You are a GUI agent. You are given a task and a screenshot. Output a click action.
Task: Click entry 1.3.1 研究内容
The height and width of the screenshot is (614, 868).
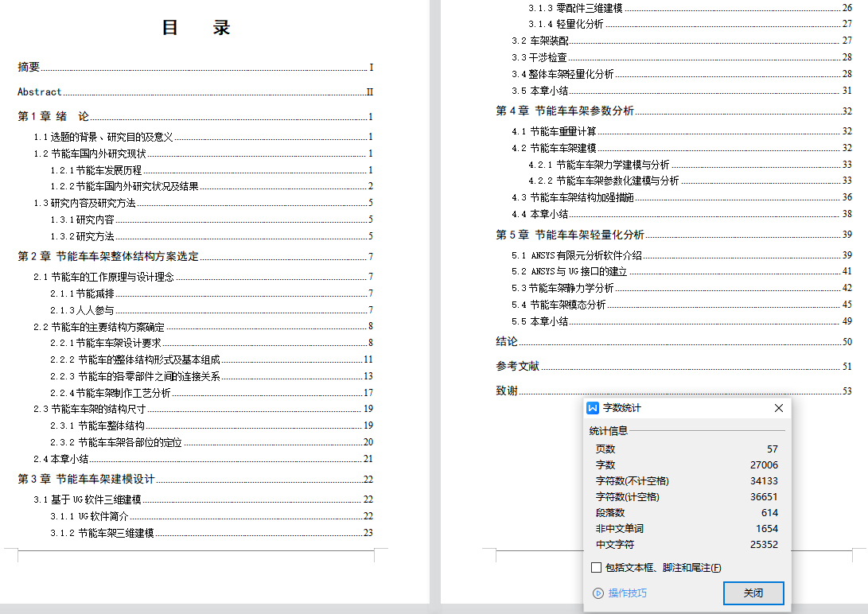point(212,219)
